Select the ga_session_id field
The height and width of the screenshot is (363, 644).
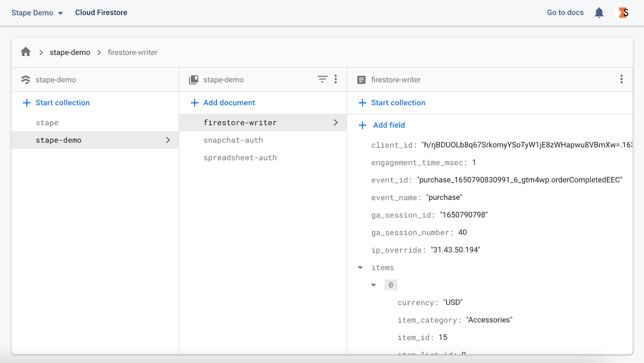(429, 215)
